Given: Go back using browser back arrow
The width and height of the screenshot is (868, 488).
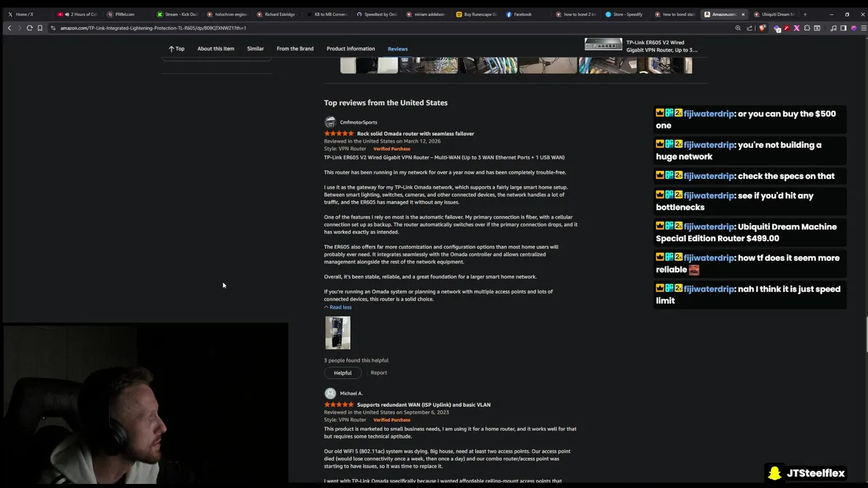Looking at the screenshot, I should (x=9, y=28).
